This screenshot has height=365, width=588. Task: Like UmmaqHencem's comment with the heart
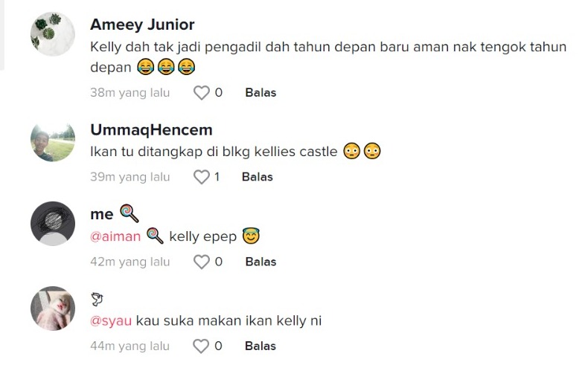(x=201, y=177)
